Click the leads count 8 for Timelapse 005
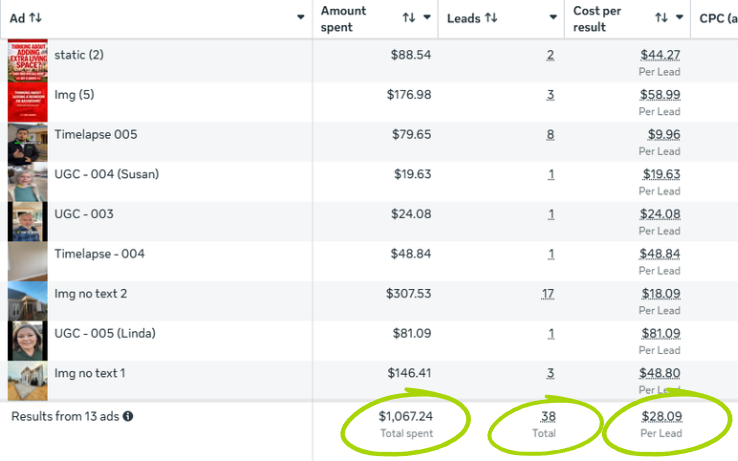The height and width of the screenshot is (461, 738). pyautogui.click(x=550, y=135)
